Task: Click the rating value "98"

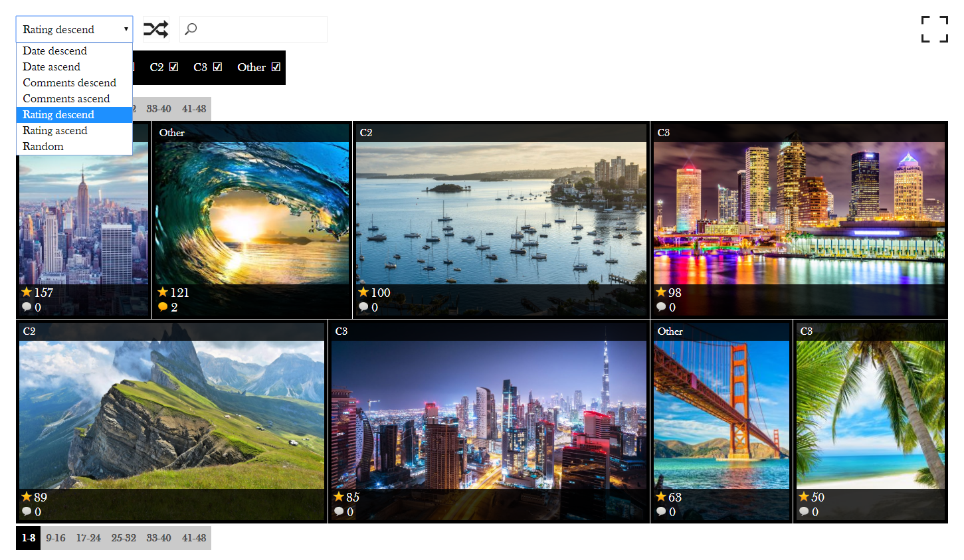Action: pos(675,292)
